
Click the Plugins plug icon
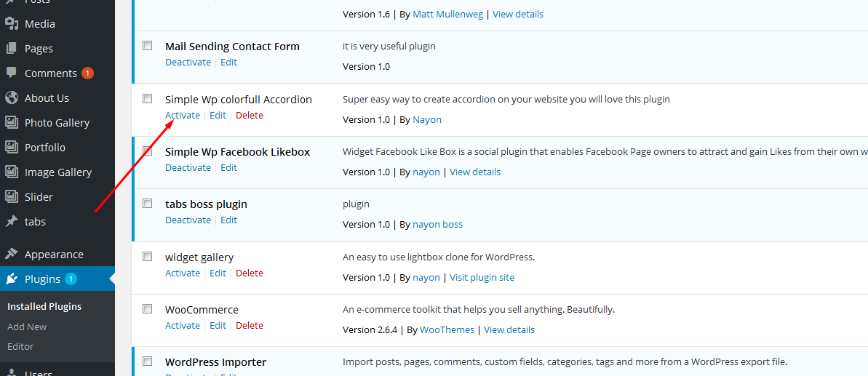click(x=12, y=279)
